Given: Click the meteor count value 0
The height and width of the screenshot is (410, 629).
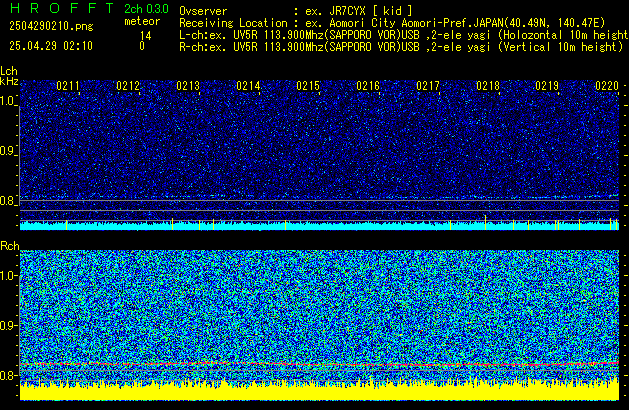Looking at the screenshot, I should tap(142, 46).
